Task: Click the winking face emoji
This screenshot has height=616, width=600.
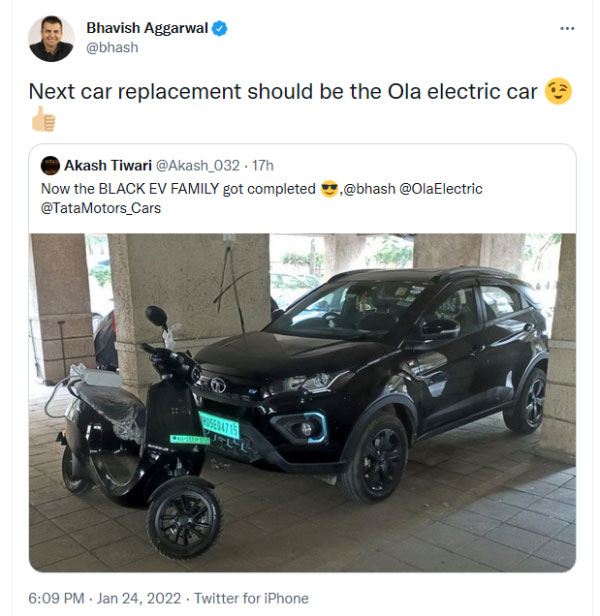Action: [560, 92]
